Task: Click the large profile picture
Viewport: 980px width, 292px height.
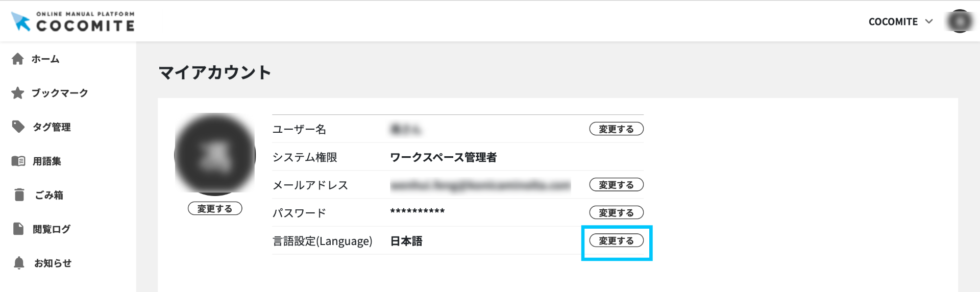Action: click(x=215, y=154)
